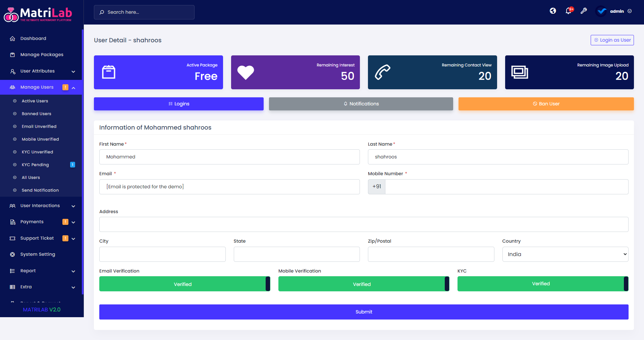
Task: Open the Country dropdown showing India
Action: 565,254
